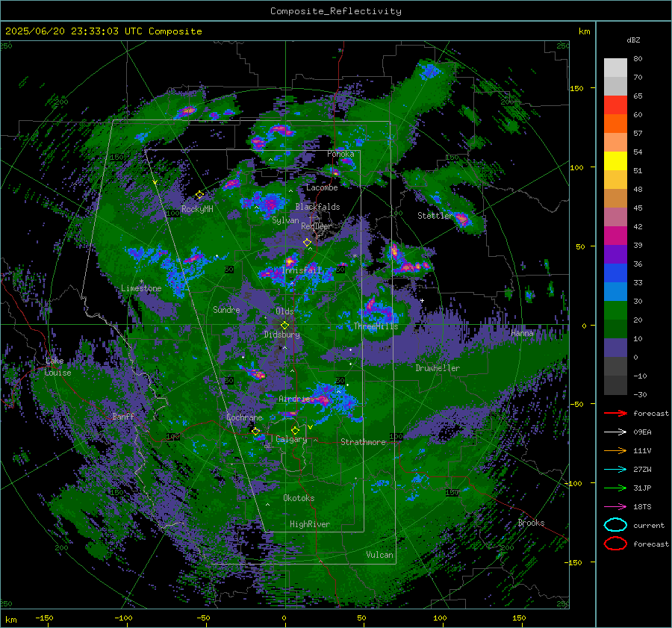Click the Lacombe city label
The height and width of the screenshot is (628, 672).
322,187
